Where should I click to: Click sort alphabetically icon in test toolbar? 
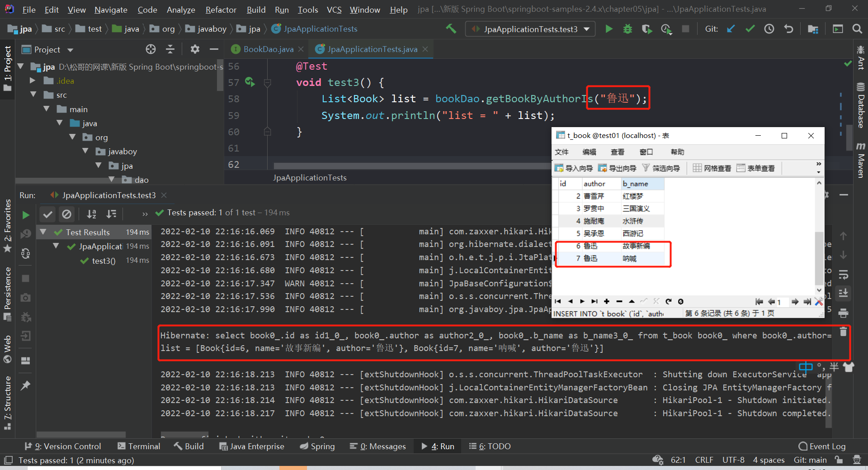pyautogui.click(x=92, y=214)
